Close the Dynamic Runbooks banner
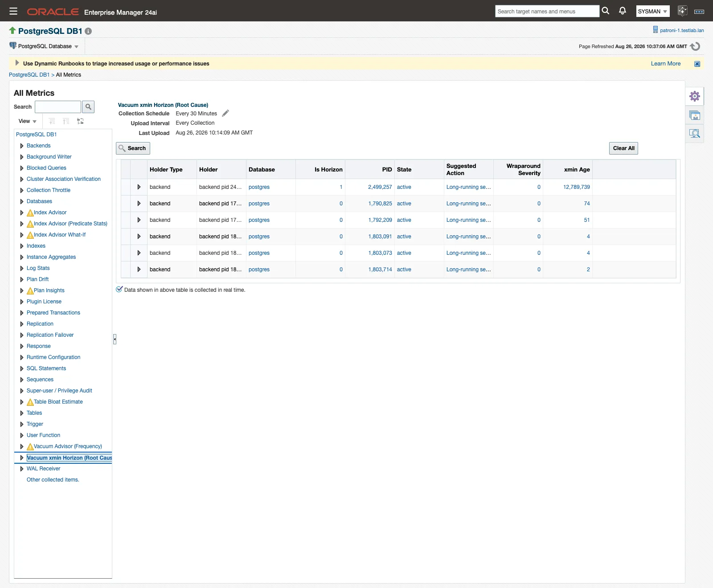 (697, 64)
